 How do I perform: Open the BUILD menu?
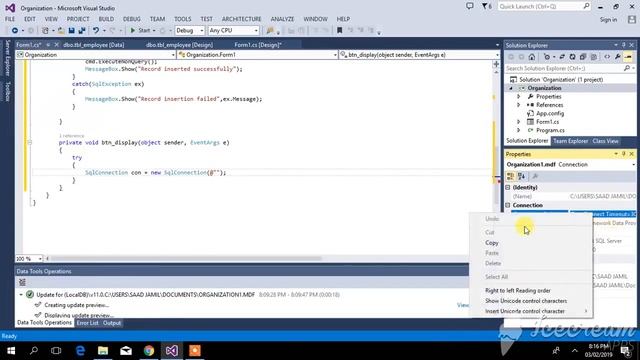pos(106,19)
